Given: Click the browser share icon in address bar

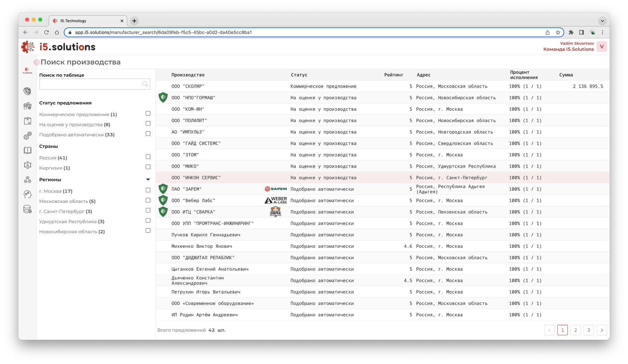Looking at the screenshot, I should (548, 32).
